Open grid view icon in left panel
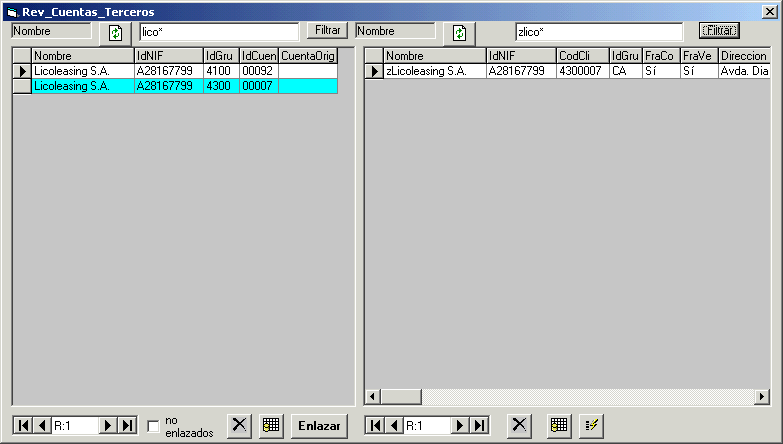This screenshot has height=444, width=783. [x=270, y=425]
